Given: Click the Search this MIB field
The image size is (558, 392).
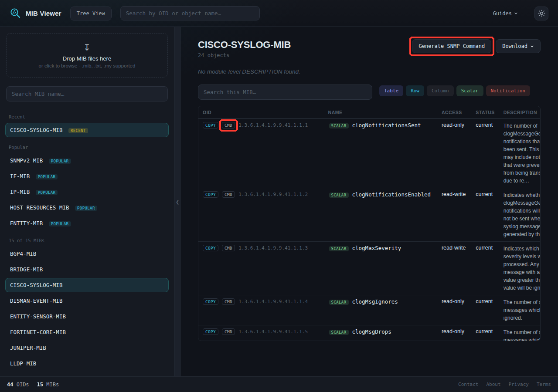Looking at the screenshot, I should [285, 92].
